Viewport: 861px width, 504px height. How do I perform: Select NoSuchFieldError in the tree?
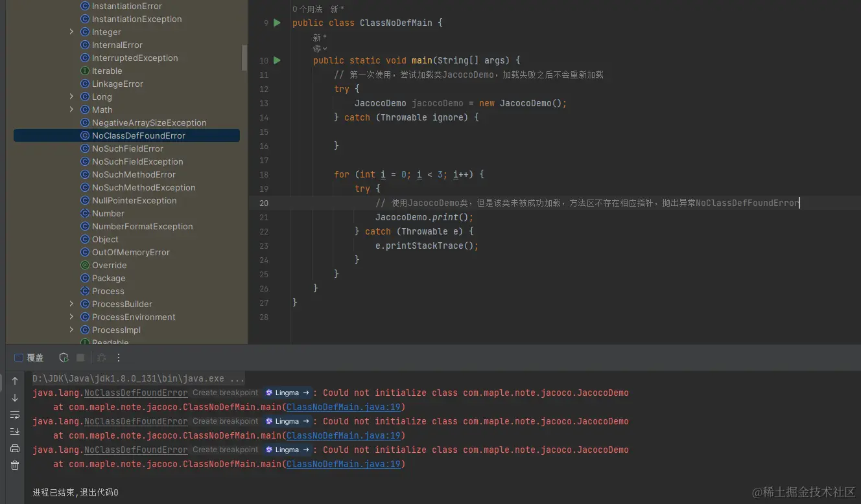[128, 148]
